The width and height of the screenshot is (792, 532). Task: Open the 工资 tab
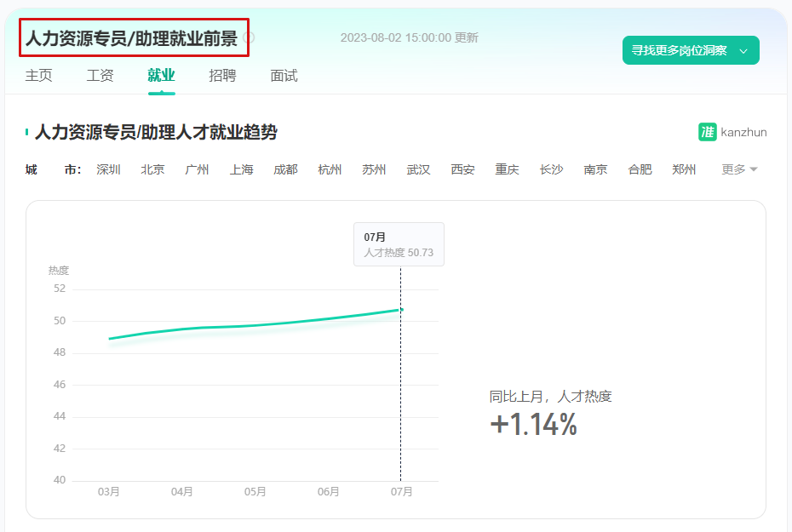tap(100, 76)
